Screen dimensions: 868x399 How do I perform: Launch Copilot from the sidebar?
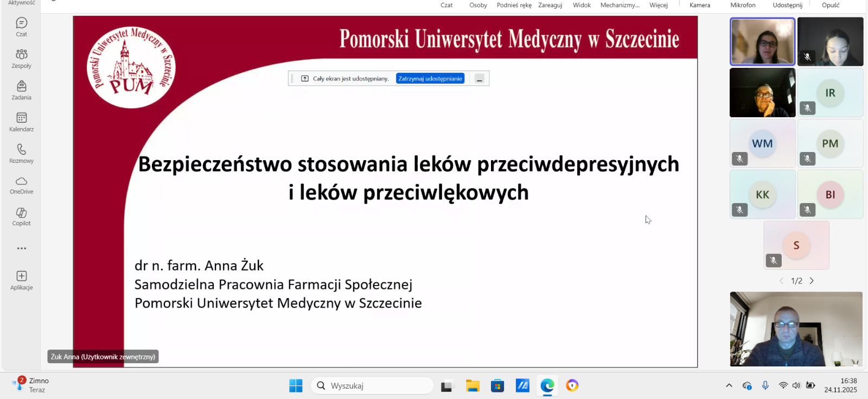tap(21, 216)
